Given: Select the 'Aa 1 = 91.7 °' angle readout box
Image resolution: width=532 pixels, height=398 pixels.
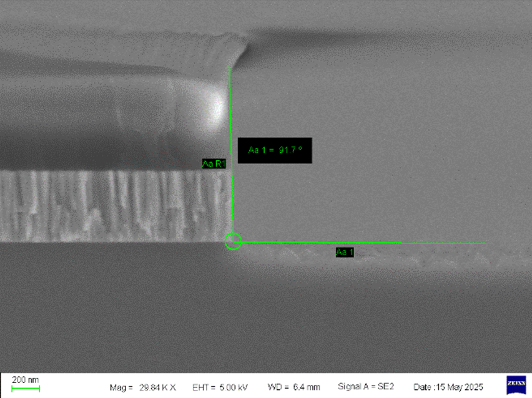Looking at the screenshot, I should coord(275,150).
